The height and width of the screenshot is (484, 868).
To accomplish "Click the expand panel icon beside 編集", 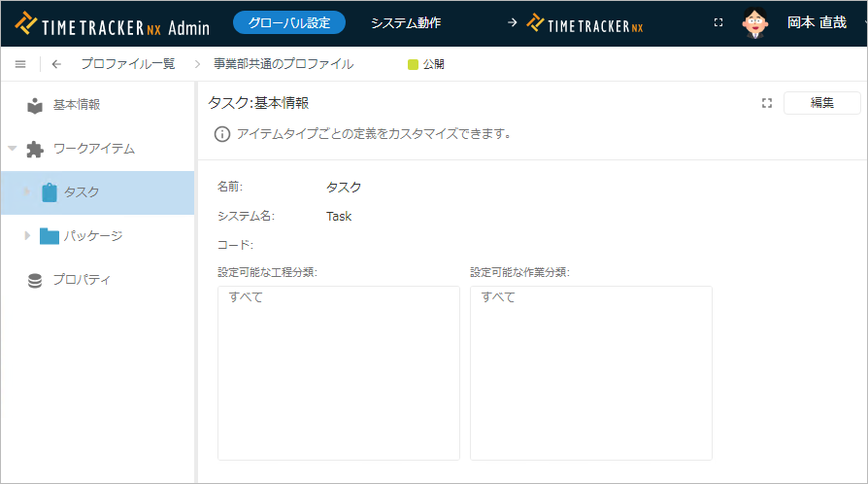I will click(767, 103).
